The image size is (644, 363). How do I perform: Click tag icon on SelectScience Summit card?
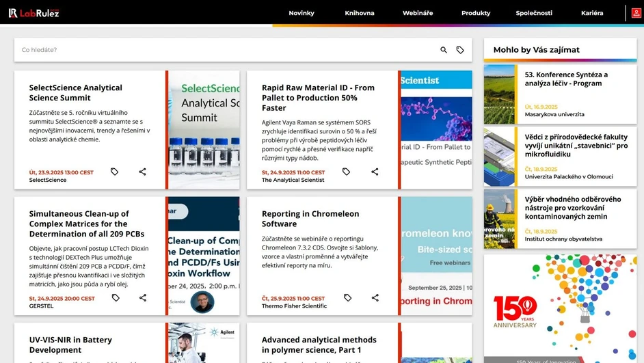coord(115,172)
